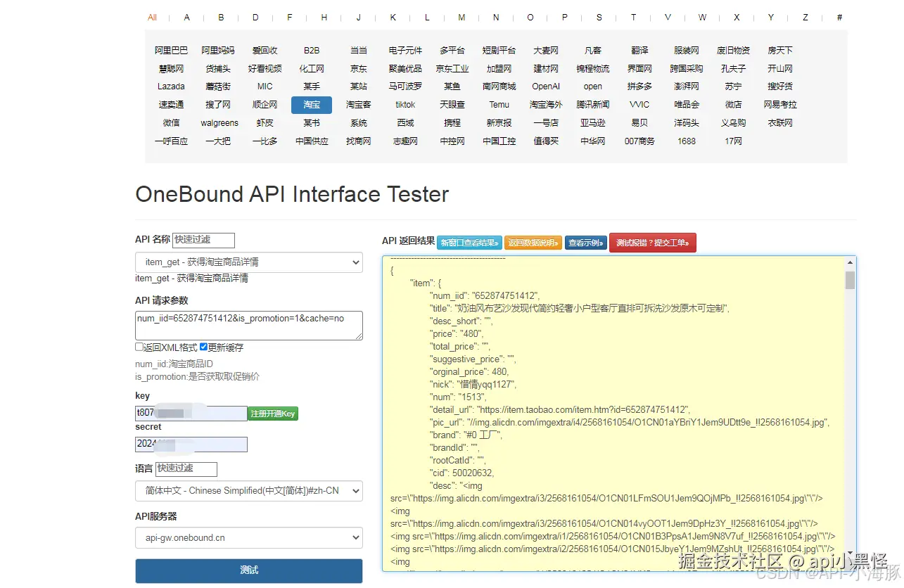904x588 pixels.
Task: Open the 当当 platform link
Action: (x=358, y=51)
